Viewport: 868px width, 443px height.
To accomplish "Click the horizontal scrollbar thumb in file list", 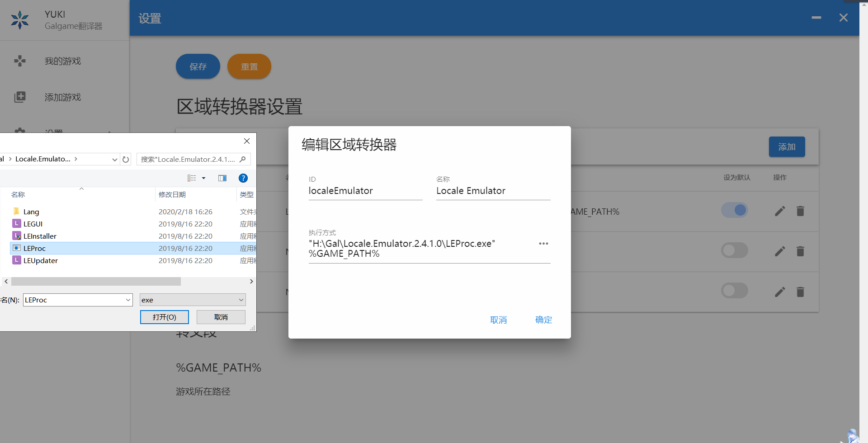I will point(96,281).
